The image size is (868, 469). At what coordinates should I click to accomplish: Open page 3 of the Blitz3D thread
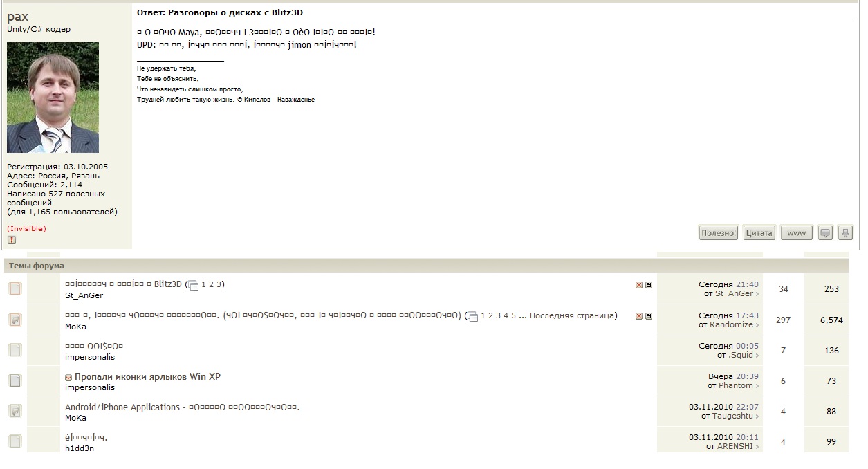point(219,284)
